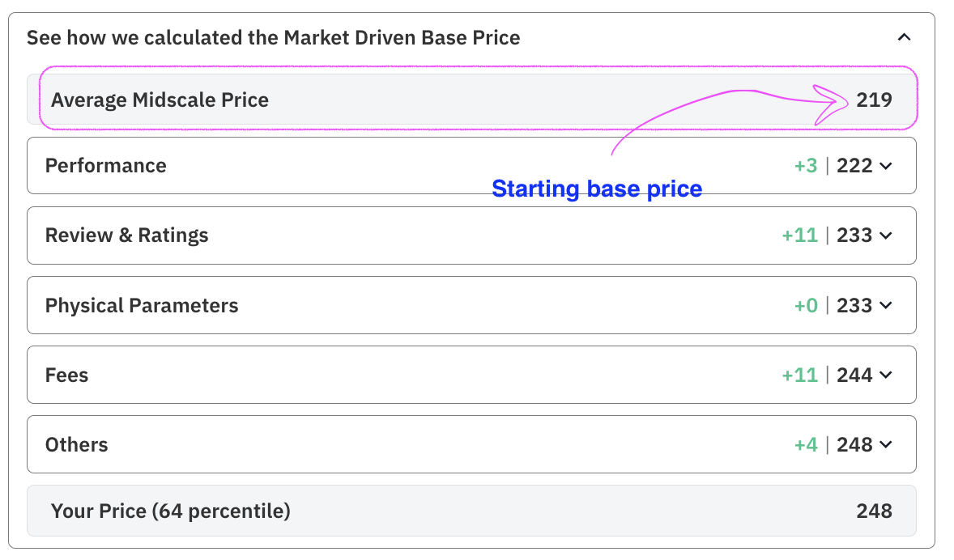
Task: Expand the Physical Parameters chevron
Action: point(886,306)
